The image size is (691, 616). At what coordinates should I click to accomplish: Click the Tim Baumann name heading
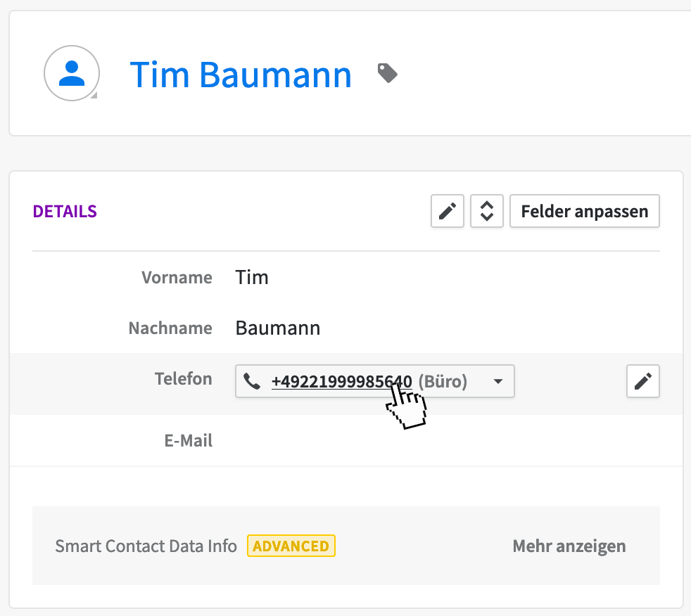coord(241,74)
